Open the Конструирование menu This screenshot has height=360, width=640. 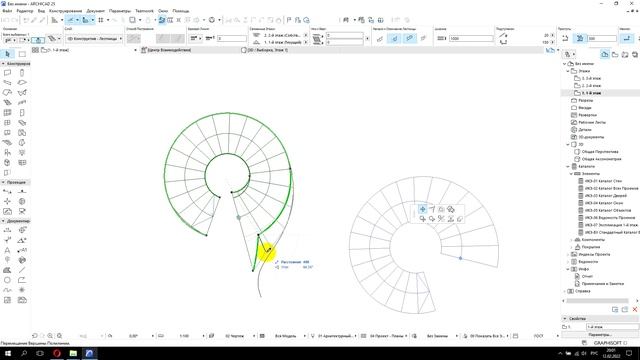pos(65,11)
